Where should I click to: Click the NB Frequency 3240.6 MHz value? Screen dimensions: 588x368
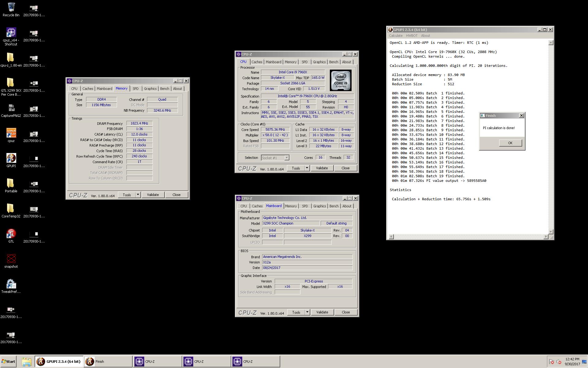coord(162,110)
